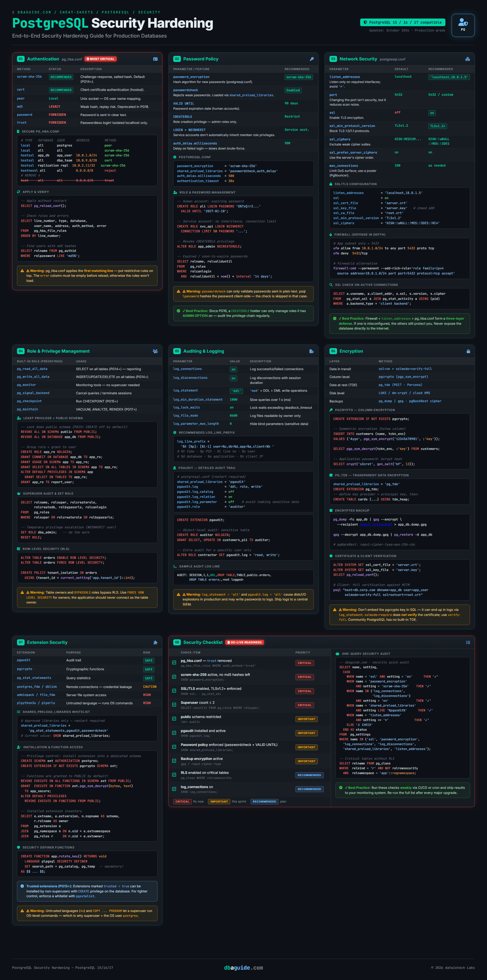
Task: Toggle the 'Superuser count ≤ 2' checkbox
Action: [x=174, y=705]
